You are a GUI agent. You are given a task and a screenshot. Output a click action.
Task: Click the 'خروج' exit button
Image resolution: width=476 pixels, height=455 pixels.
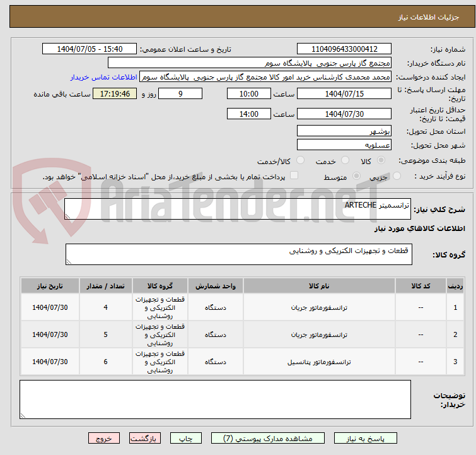tap(104, 439)
